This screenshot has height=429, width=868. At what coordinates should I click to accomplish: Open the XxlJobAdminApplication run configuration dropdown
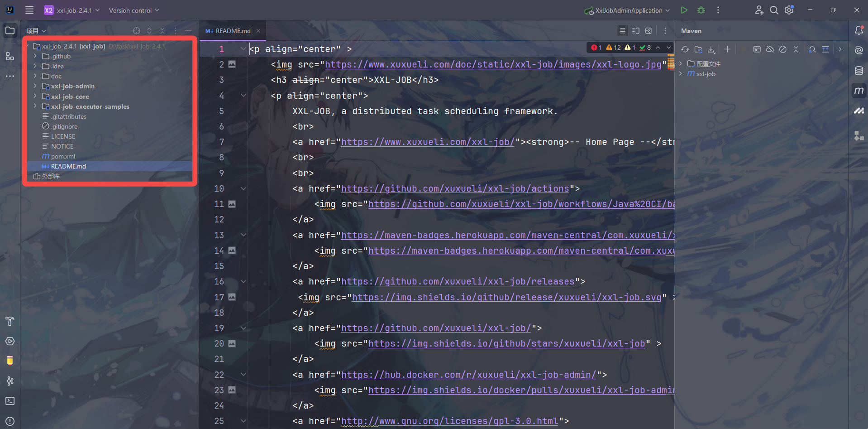tap(627, 10)
